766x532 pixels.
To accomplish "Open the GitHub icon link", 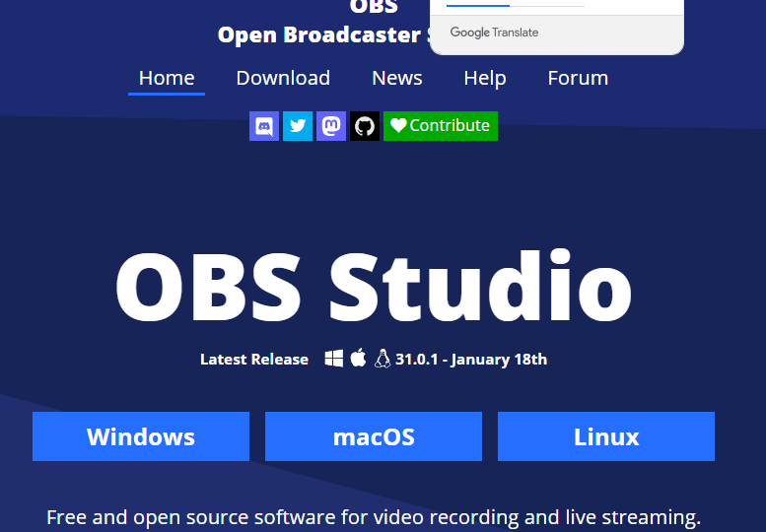I will (365, 126).
